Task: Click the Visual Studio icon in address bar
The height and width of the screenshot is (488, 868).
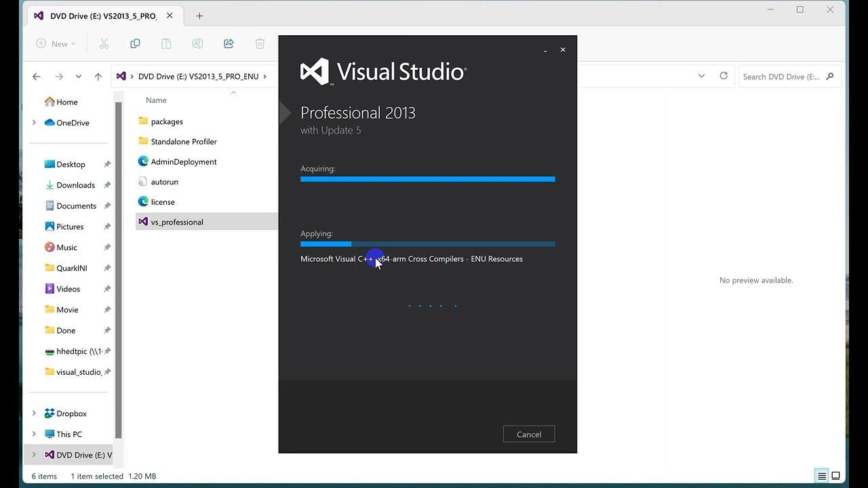Action: [121, 77]
